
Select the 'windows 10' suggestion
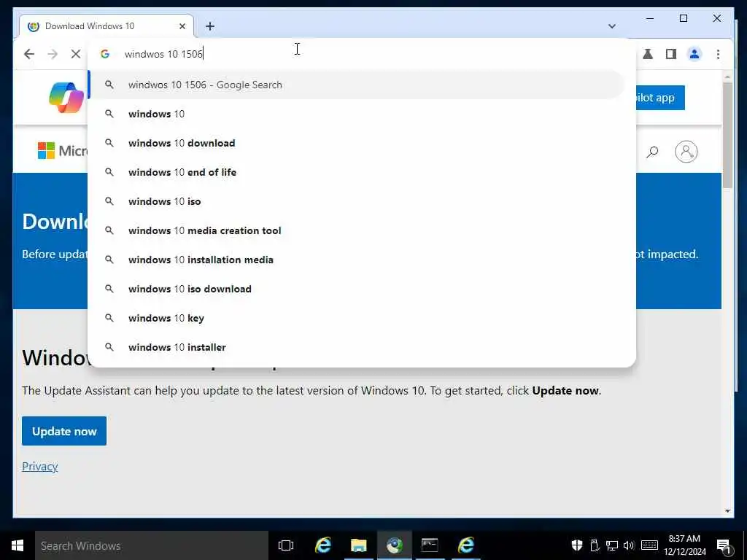tap(356, 114)
